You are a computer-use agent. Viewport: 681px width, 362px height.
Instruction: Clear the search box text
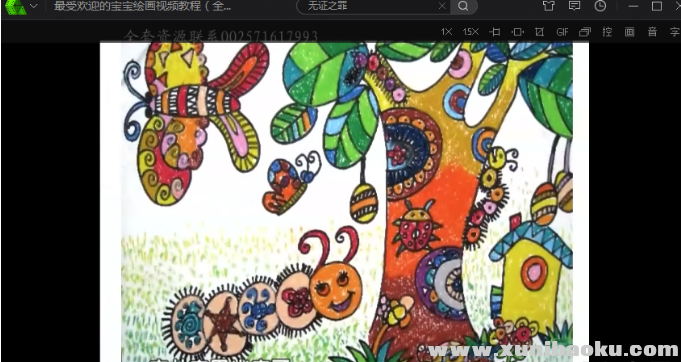click(442, 6)
